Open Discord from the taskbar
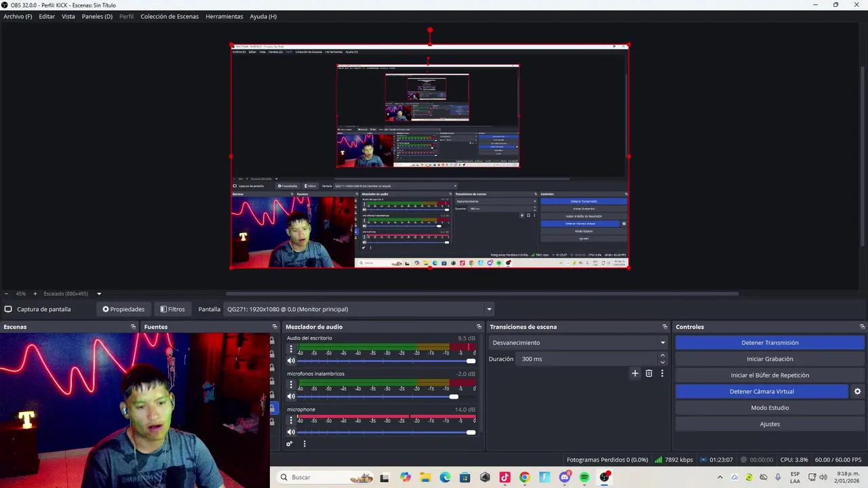 pyautogui.click(x=564, y=477)
